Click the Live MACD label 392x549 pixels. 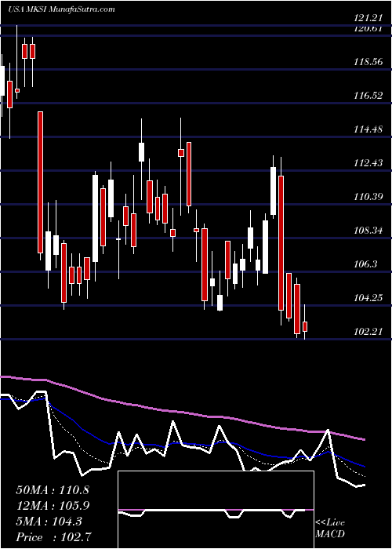(330, 528)
